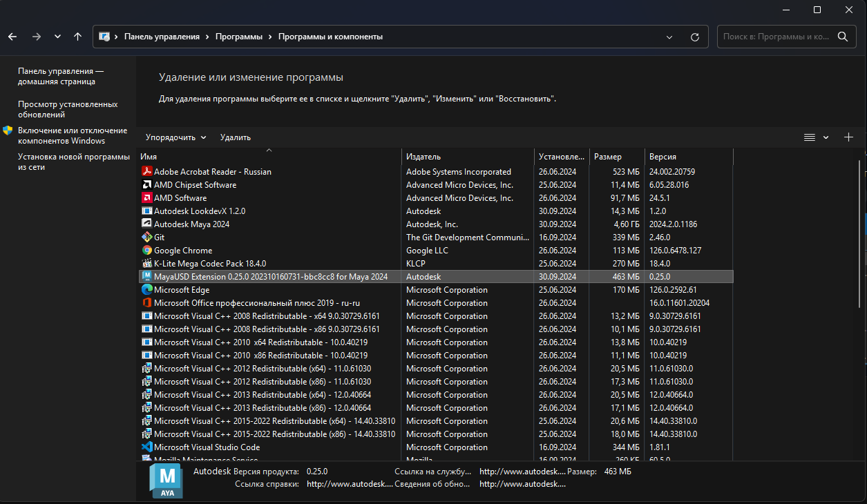Click the K-Lite Mega Codec Pack icon

pyautogui.click(x=146, y=264)
